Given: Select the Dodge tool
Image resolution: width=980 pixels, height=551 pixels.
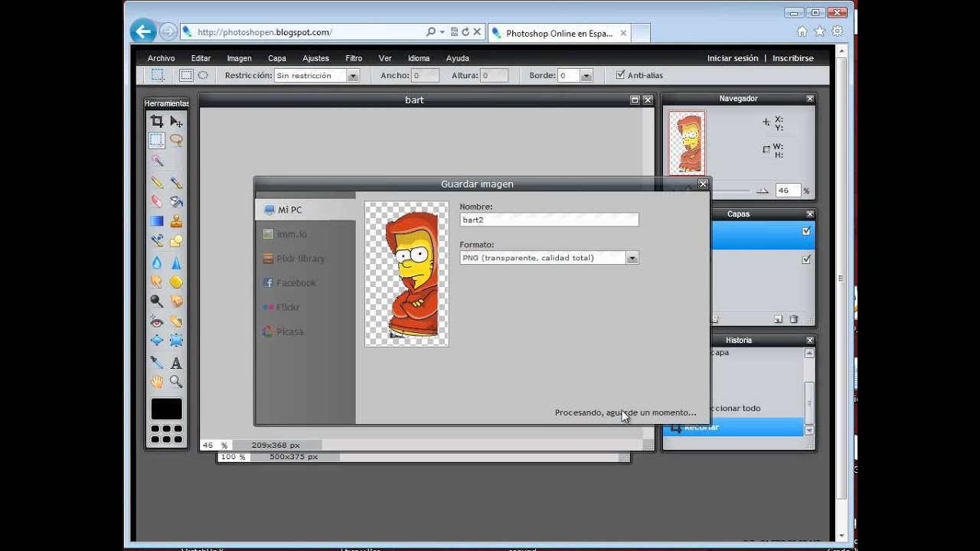Looking at the screenshot, I should [x=157, y=302].
